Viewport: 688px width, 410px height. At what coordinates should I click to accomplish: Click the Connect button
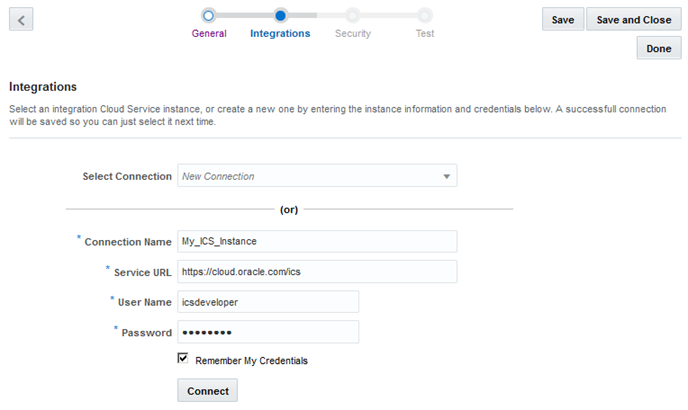(207, 390)
